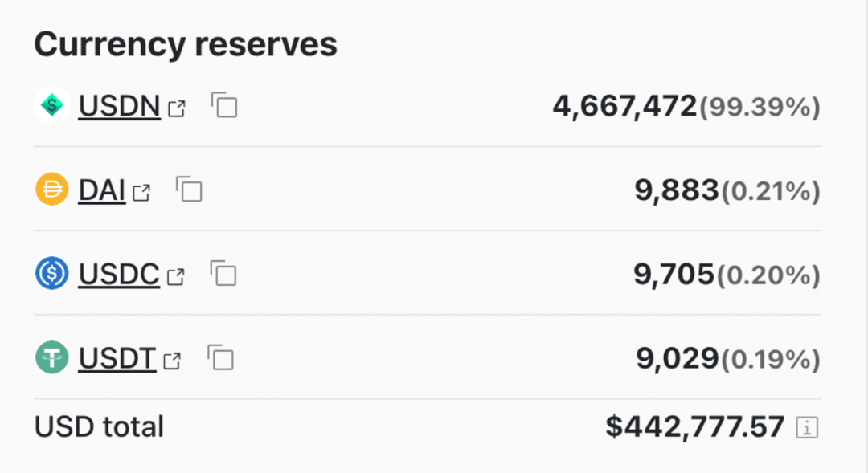
Task: Click the Currency reserves heading
Action: (x=186, y=44)
